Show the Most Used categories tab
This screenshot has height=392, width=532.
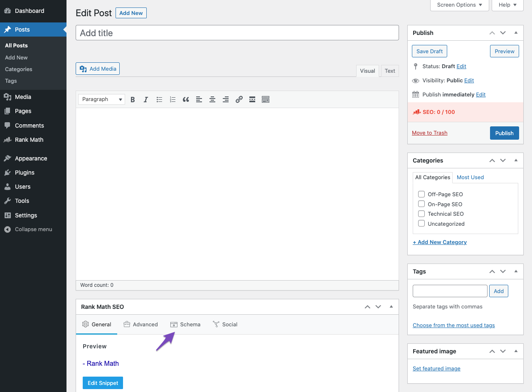(x=470, y=178)
